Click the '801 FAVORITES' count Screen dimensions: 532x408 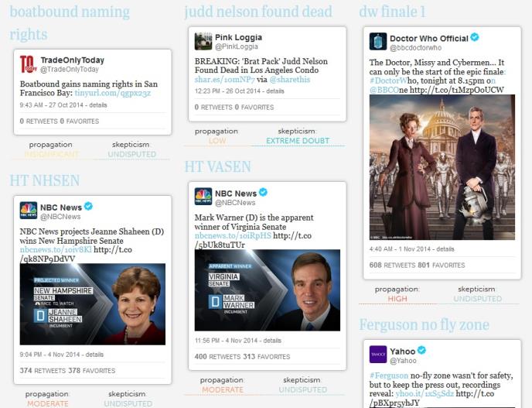pos(442,265)
